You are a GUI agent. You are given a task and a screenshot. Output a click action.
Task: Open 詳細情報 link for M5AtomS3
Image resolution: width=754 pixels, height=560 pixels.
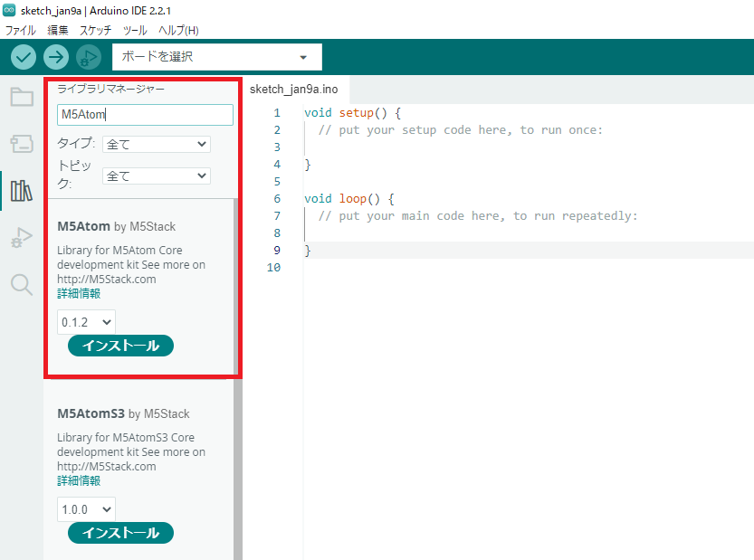click(x=79, y=480)
